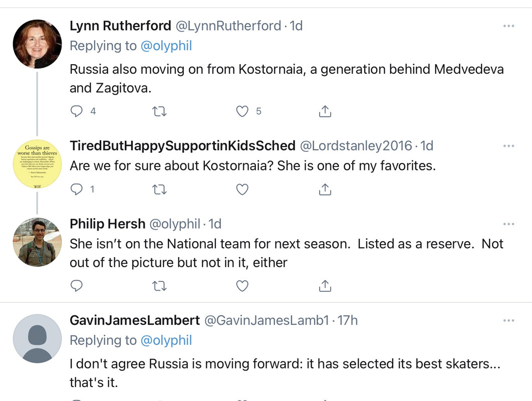Reply to Lynn Rutherford's tweet

click(x=76, y=111)
